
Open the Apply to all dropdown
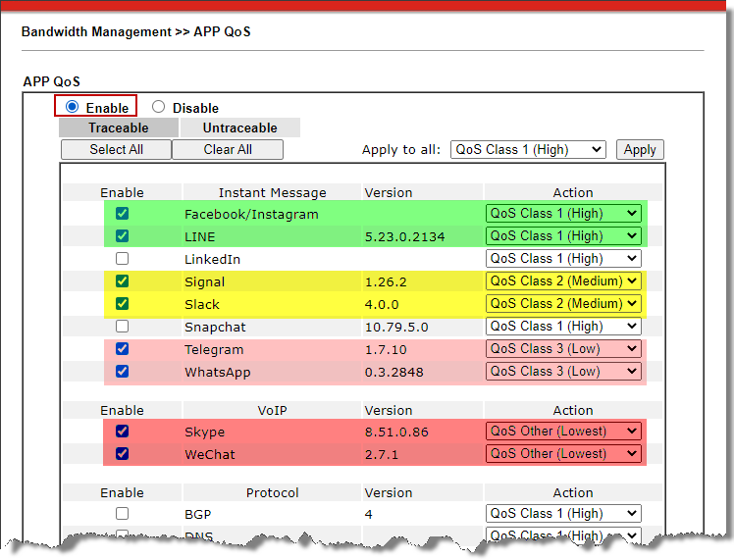(528, 150)
